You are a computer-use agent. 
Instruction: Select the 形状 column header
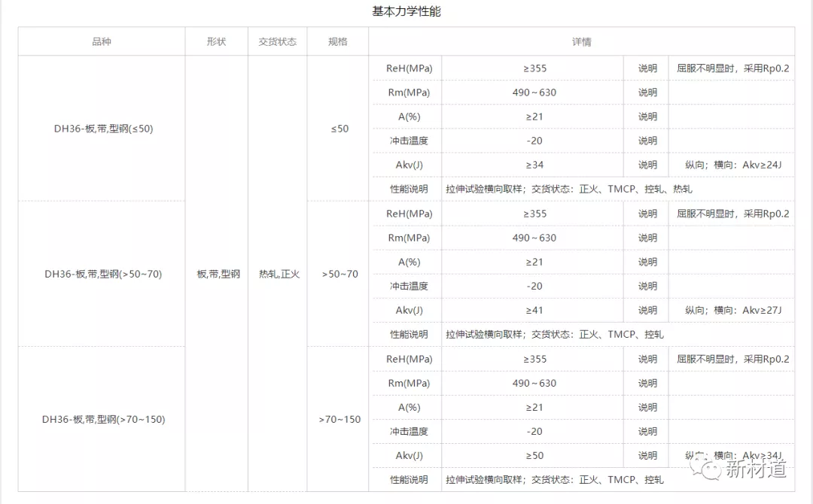pyautogui.click(x=216, y=41)
